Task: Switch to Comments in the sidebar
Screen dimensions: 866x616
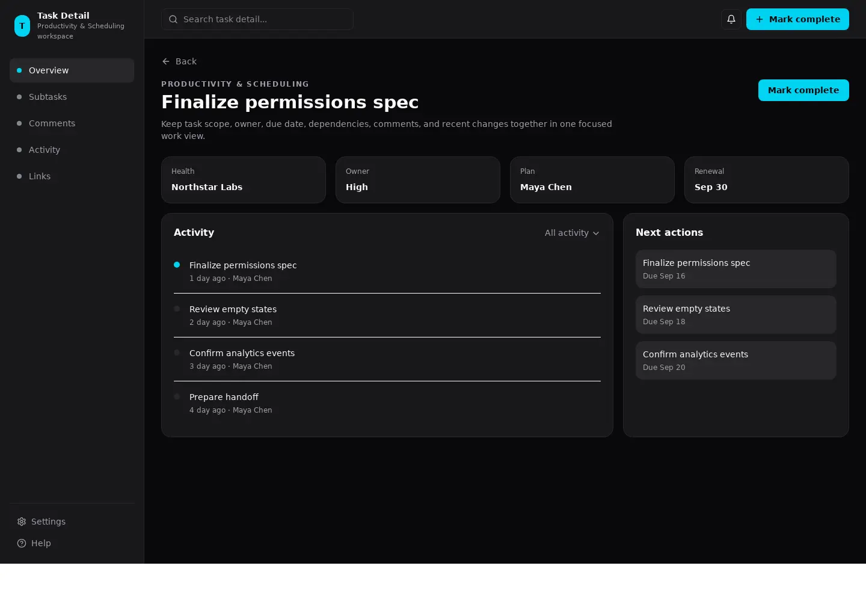Action: pos(72,123)
